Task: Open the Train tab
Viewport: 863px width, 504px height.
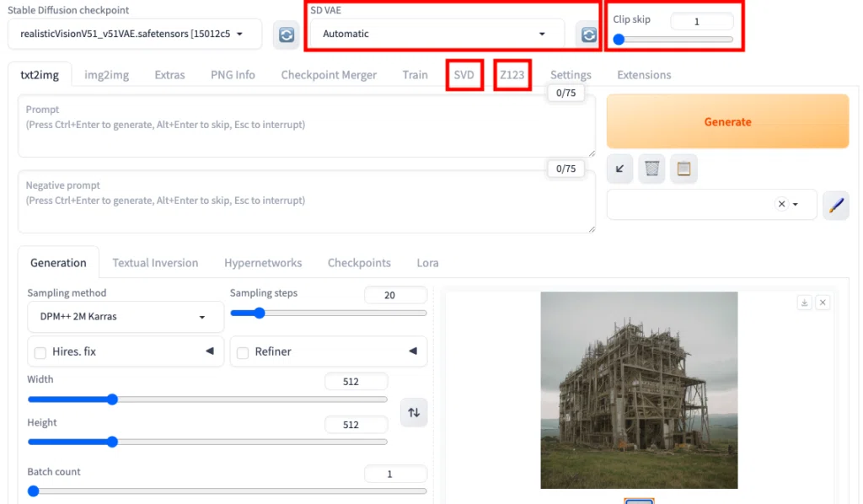Action: coord(415,75)
